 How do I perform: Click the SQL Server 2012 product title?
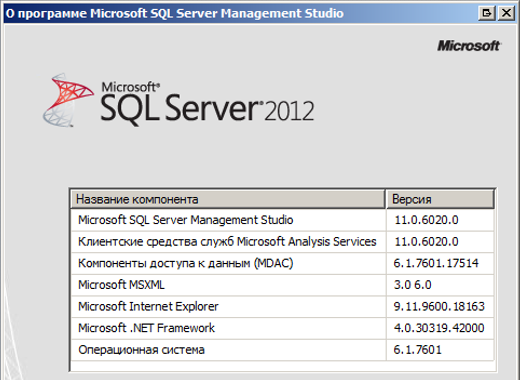pos(207,104)
